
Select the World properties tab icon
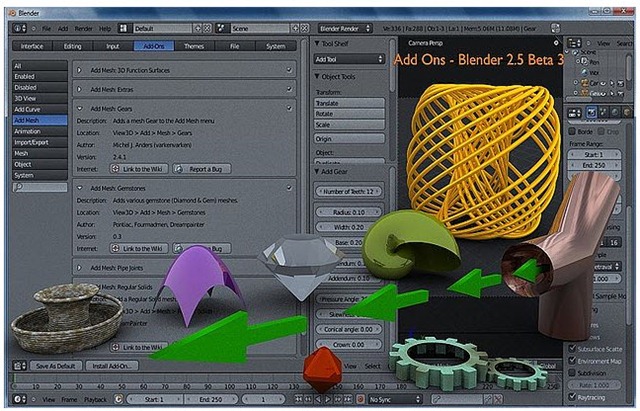(x=614, y=113)
